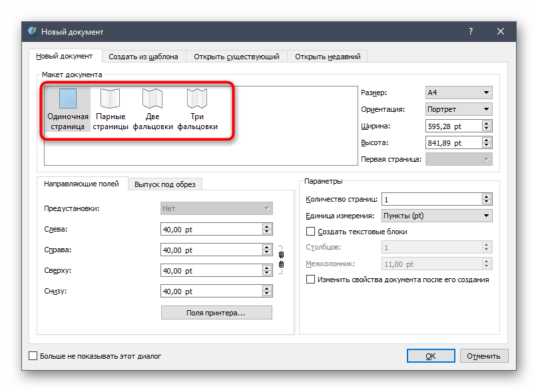
Task: Increase Слева margin with up arrow
Action: click(266, 226)
